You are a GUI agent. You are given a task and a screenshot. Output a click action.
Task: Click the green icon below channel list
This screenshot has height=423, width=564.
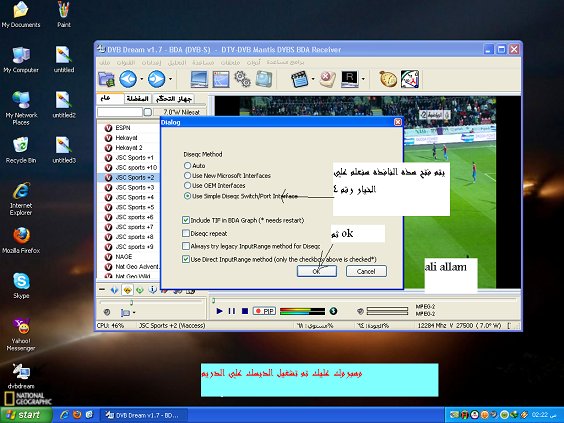pyautogui.click(x=140, y=290)
